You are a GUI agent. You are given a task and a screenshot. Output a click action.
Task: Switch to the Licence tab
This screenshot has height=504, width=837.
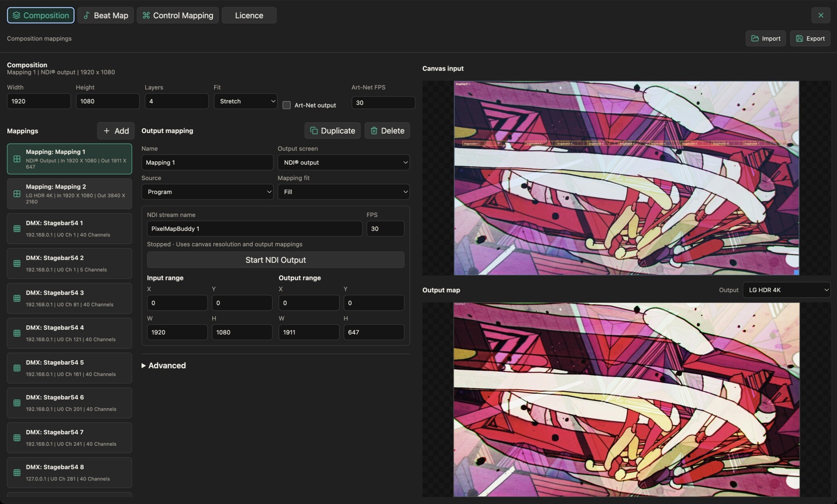pos(249,16)
